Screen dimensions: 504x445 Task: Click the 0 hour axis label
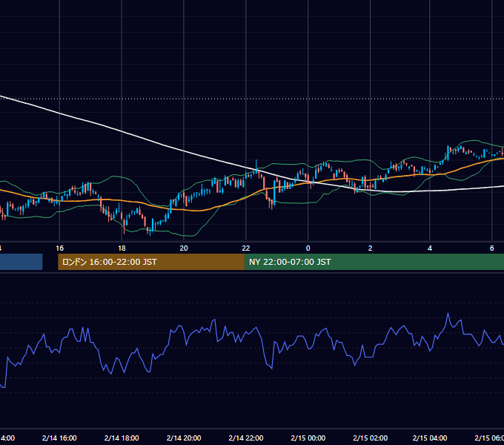coord(308,248)
